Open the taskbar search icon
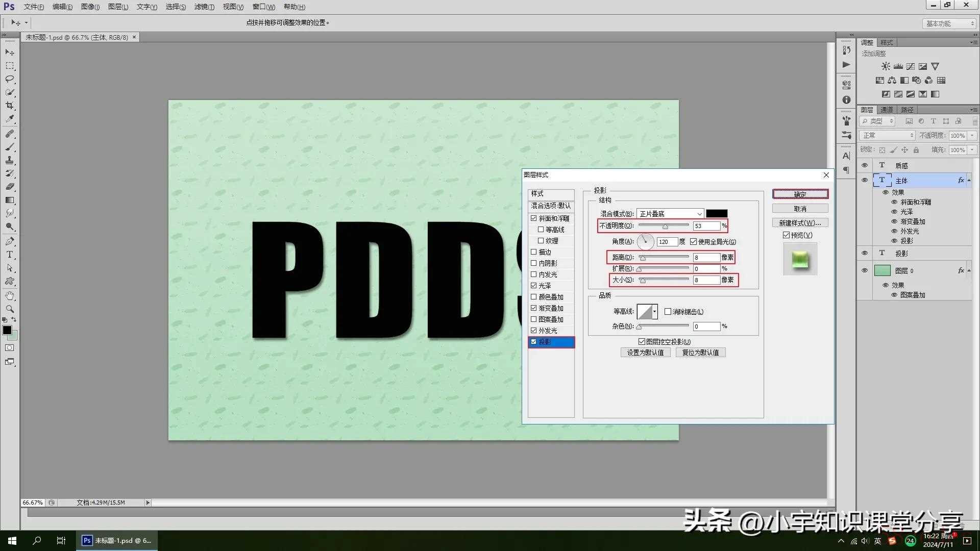The width and height of the screenshot is (980, 551). (37, 541)
